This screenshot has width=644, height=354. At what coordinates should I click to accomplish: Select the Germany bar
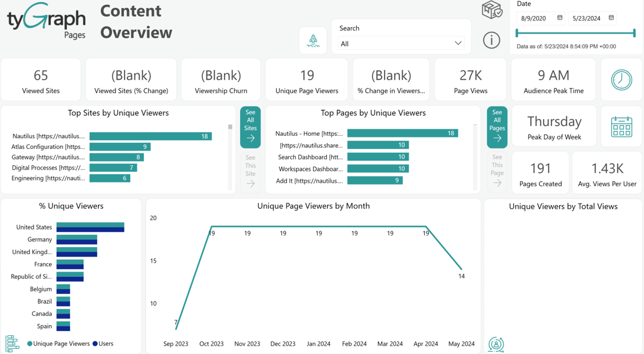point(77,240)
